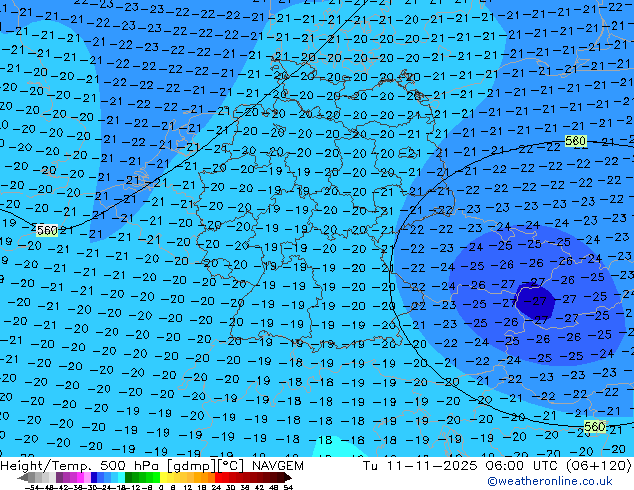
Task: Select the NAVGEM model label
Action: [x=278, y=466]
